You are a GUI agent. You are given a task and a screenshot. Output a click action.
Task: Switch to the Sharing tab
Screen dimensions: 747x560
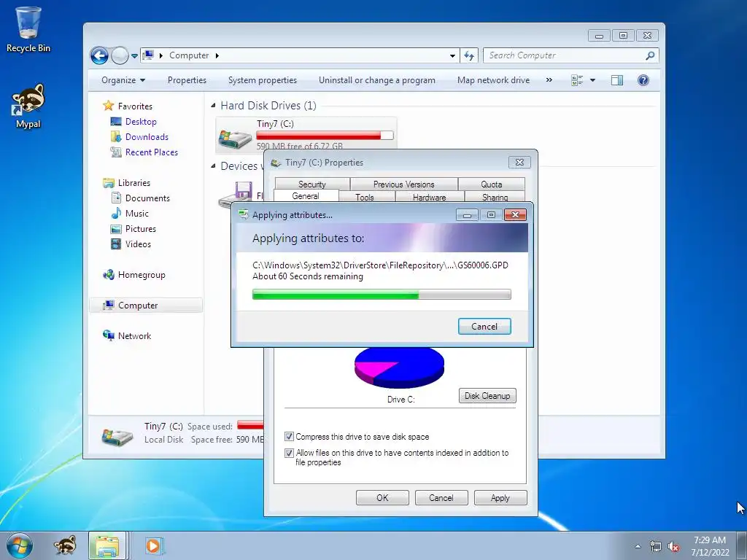(495, 197)
